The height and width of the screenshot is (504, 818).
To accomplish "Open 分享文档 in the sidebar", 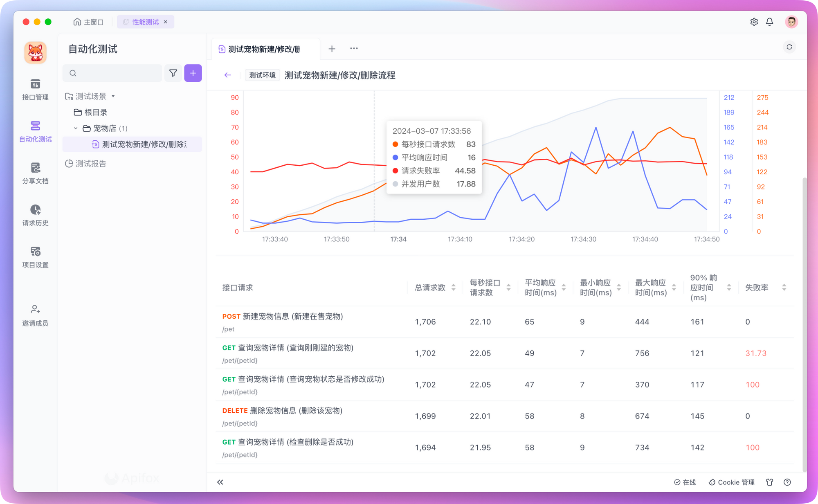I will [x=35, y=173].
